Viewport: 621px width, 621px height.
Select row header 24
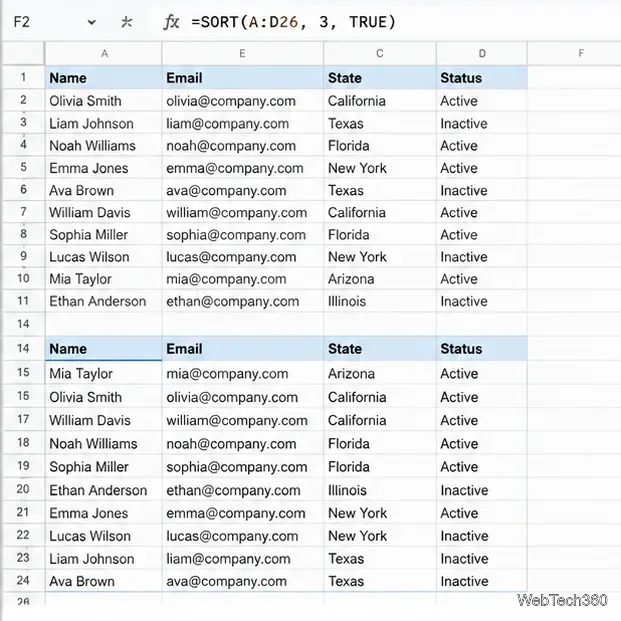pos(23,581)
